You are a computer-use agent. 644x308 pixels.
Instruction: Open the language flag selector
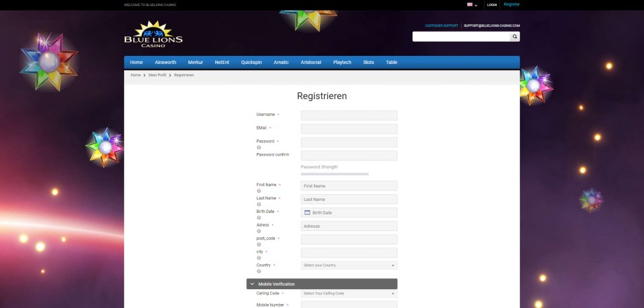[x=472, y=5]
